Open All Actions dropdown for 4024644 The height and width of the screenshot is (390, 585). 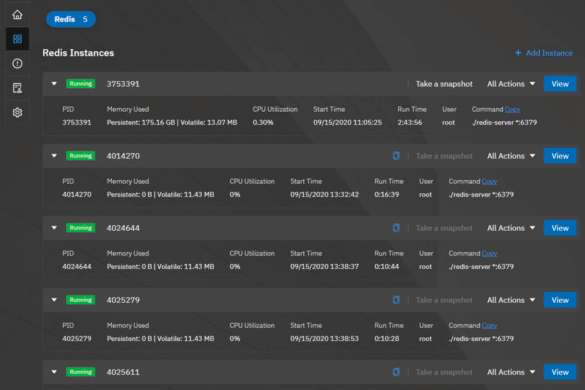click(511, 228)
